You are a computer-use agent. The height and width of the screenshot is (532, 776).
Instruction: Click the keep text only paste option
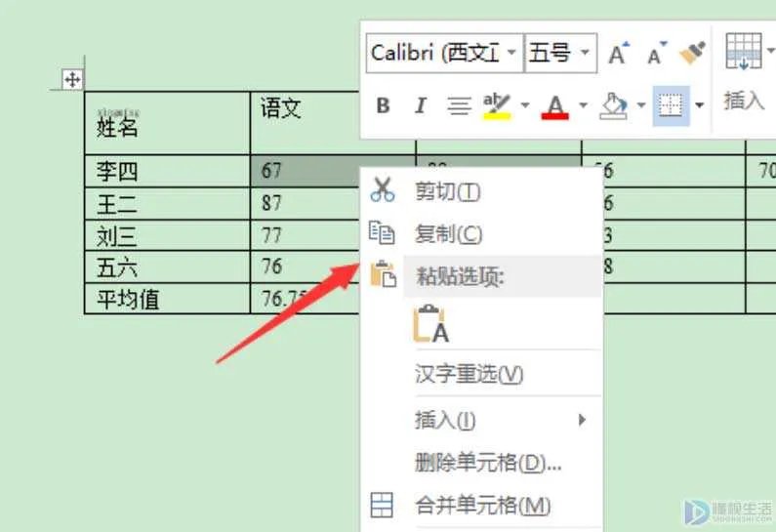tap(431, 324)
